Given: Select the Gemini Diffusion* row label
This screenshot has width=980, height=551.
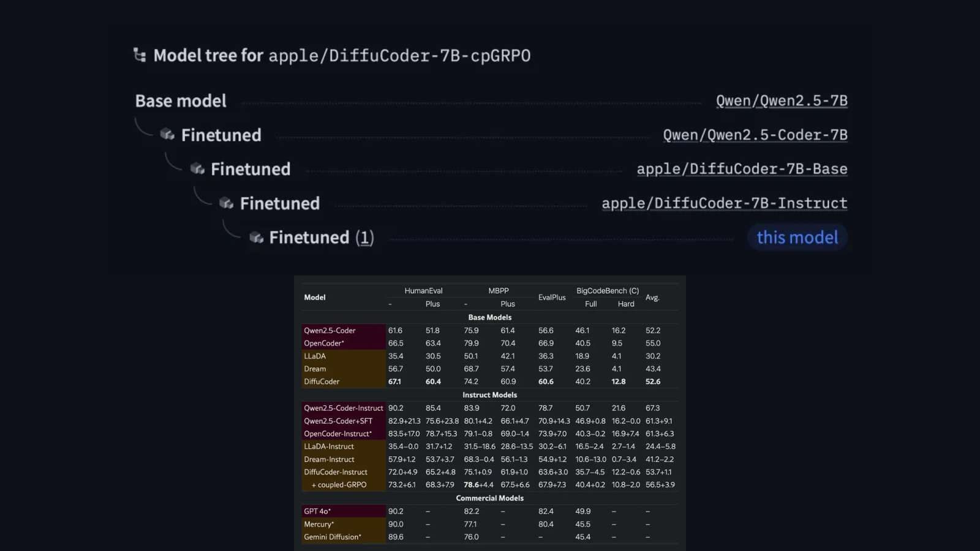Looking at the screenshot, I should 333,537.
